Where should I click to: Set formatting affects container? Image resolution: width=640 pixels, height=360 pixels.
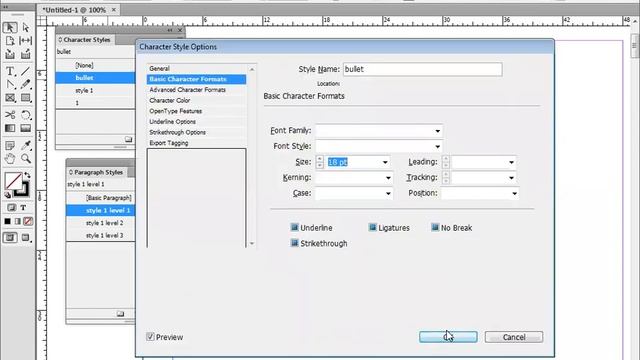click(11, 208)
